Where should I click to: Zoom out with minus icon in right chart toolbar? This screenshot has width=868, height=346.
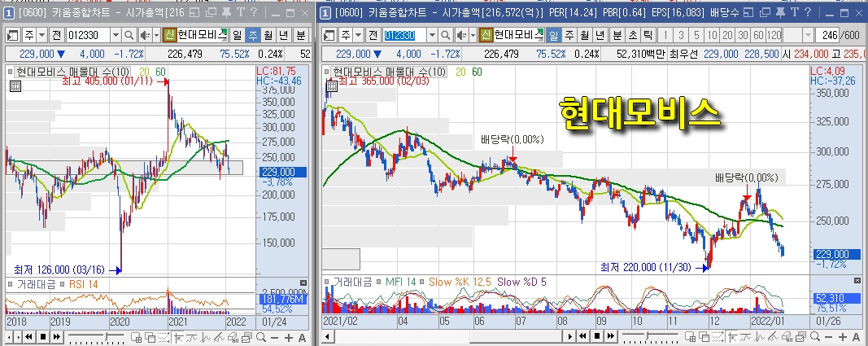tap(829, 337)
